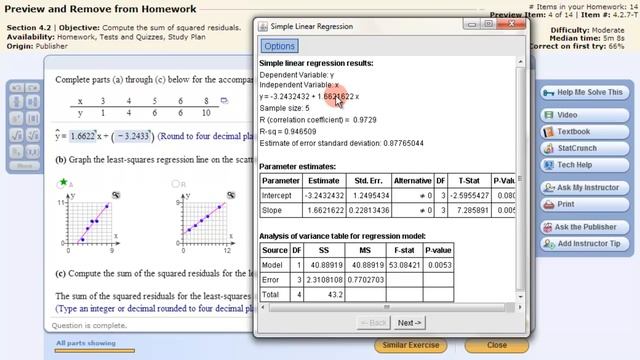Viewport: 640px width, 360px height.
Task: Click the fraction template in the math palette
Action: click(x=16, y=102)
